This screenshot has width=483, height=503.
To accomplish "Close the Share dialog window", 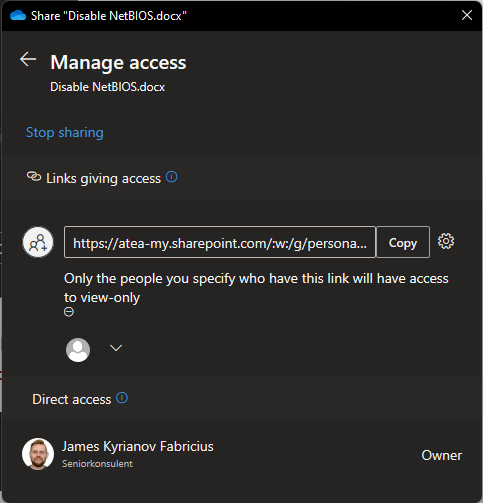I will pyautogui.click(x=467, y=15).
